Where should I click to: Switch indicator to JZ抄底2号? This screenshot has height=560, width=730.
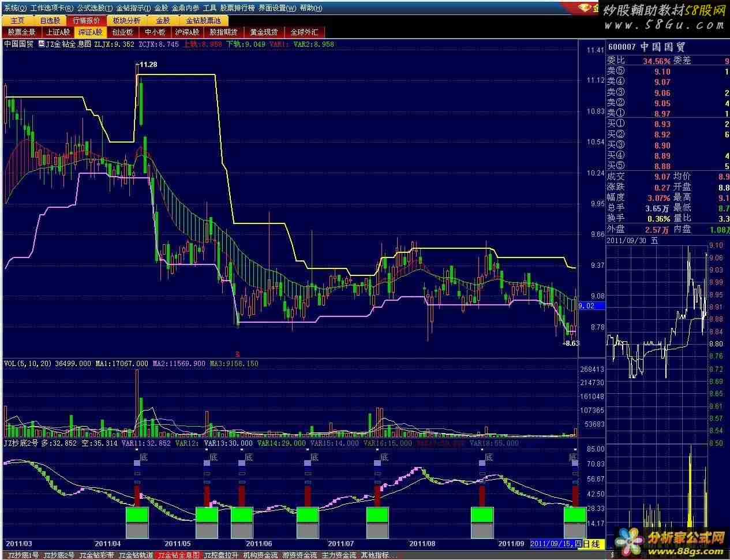point(58,555)
